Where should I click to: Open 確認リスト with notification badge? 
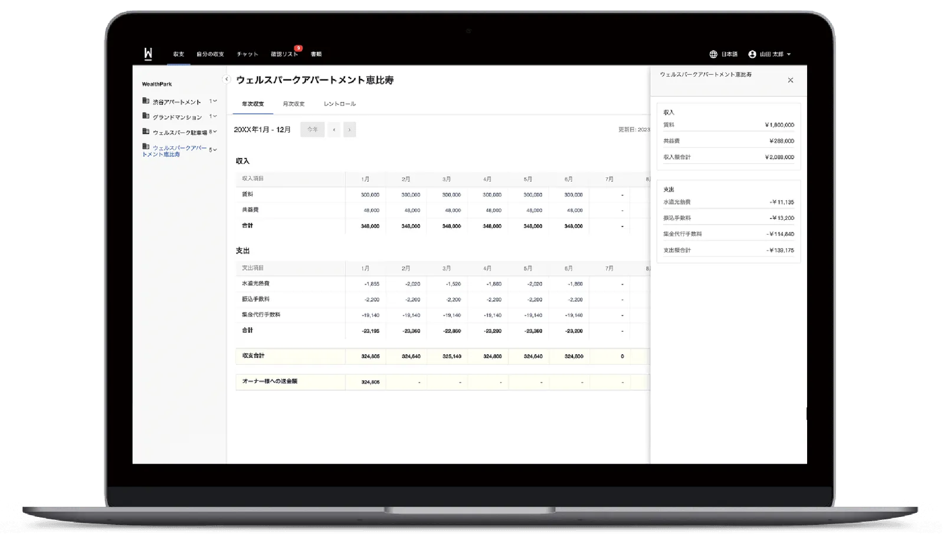click(x=285, y=54)
